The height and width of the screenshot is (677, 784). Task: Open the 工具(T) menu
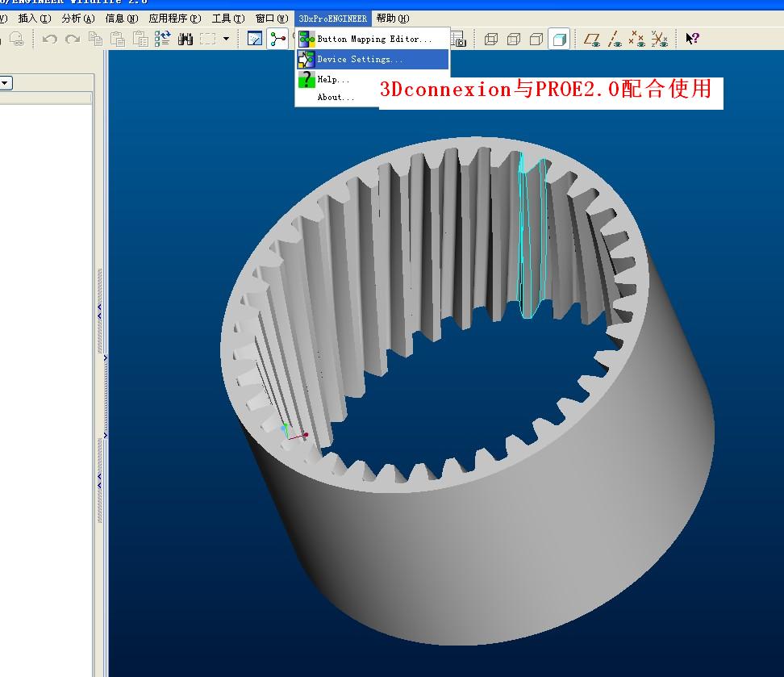228,19
